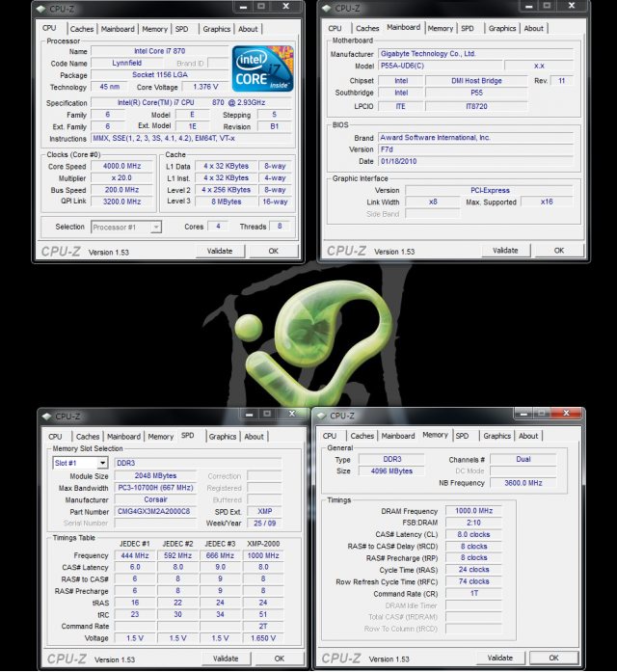617x672 pixels.
Task: Click the Command Rate 1T value
Action: [473, 594]
